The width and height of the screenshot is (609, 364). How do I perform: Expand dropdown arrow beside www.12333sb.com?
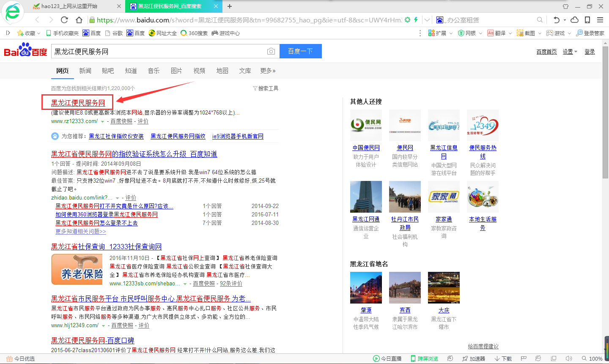coord(185,284)
